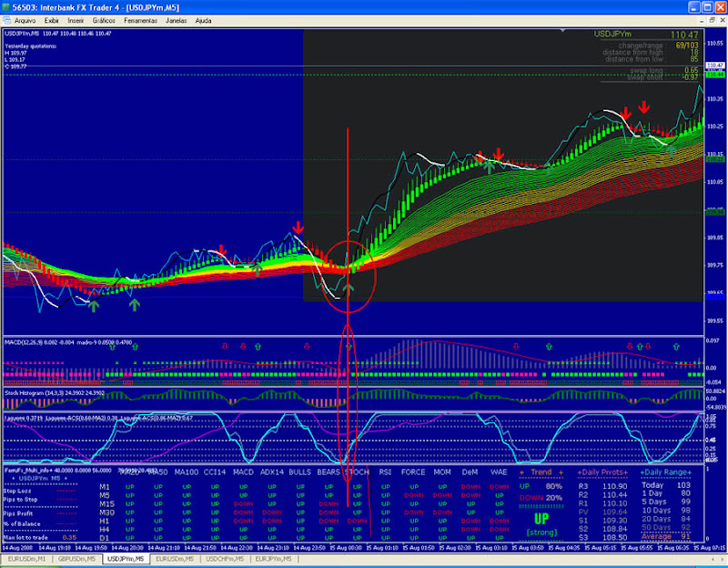Click the PV pivot value 109.64

(615, 512)
